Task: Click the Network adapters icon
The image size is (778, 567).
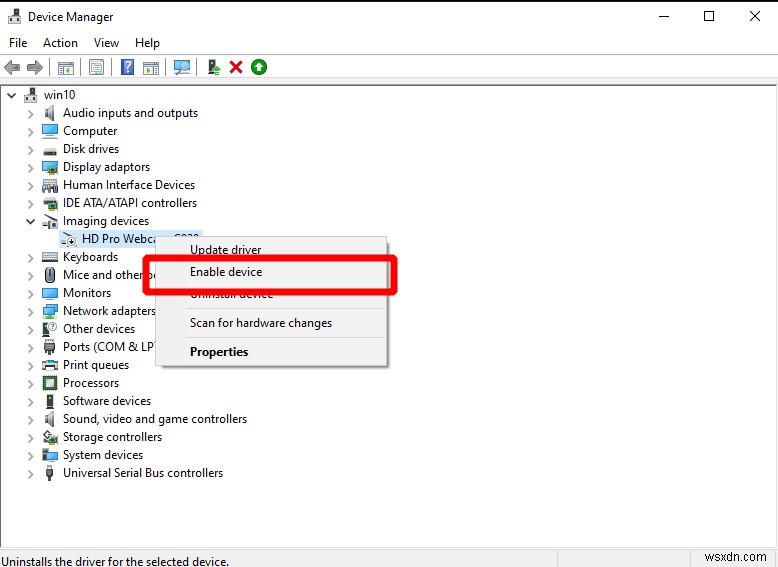Action: [x=50, y=311]
